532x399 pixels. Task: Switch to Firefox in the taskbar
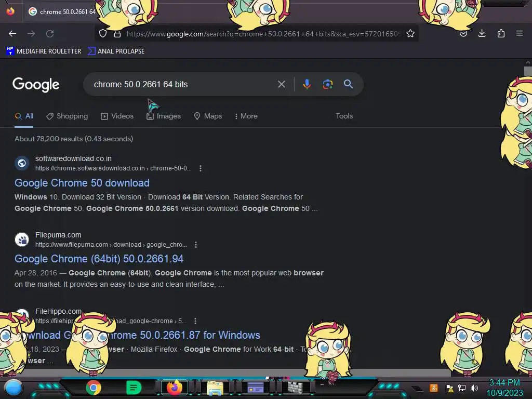(x=175, y=388)
